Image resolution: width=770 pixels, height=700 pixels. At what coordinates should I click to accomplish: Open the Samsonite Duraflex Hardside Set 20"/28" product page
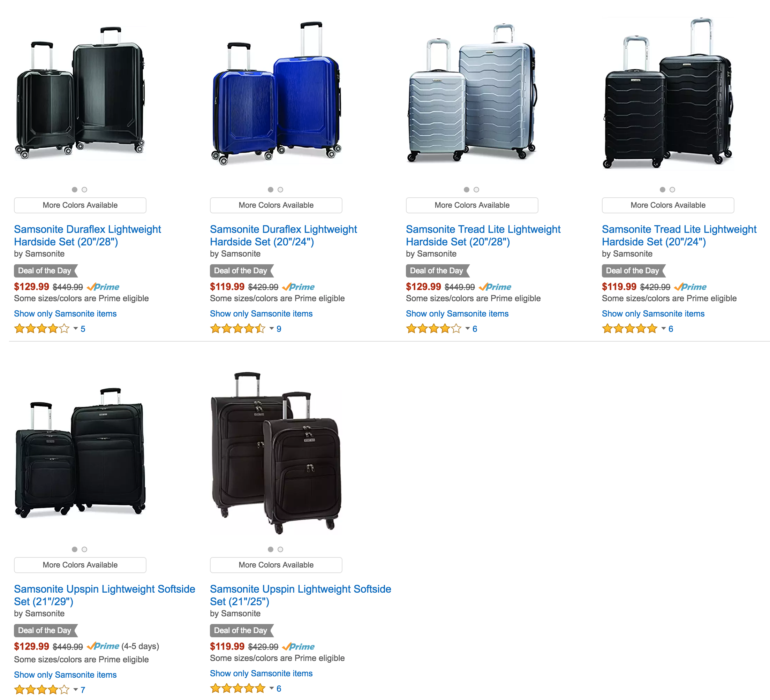coord(87,235)
